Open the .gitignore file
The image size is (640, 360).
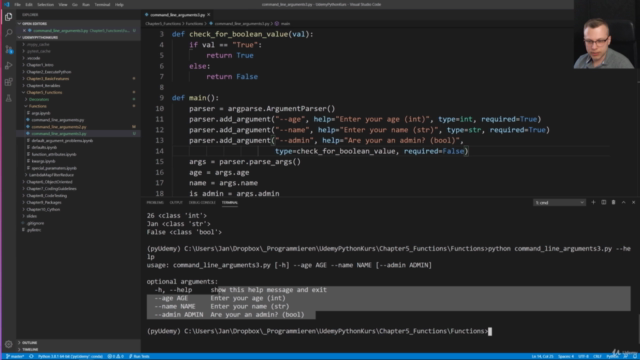[35, 223]
